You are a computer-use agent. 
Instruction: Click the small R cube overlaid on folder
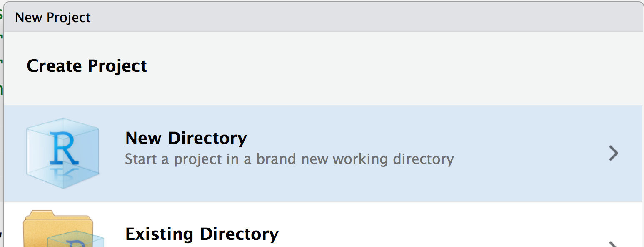tap(76, 240)
